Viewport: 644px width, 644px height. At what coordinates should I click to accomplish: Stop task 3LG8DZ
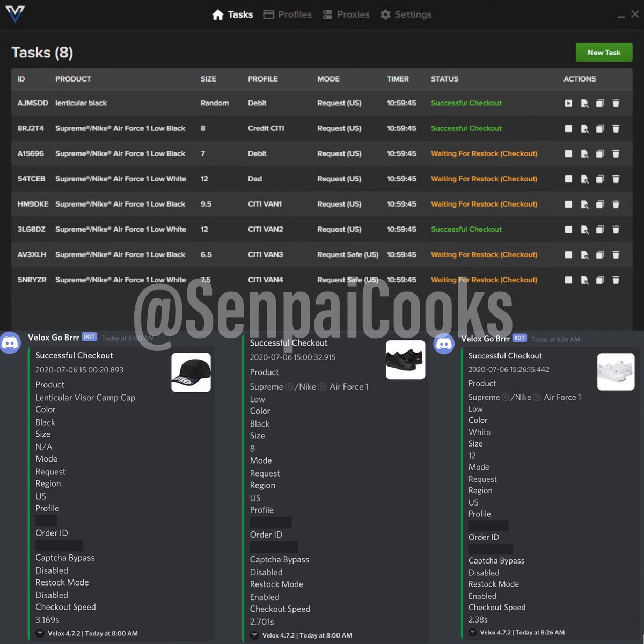coord(568,229)
